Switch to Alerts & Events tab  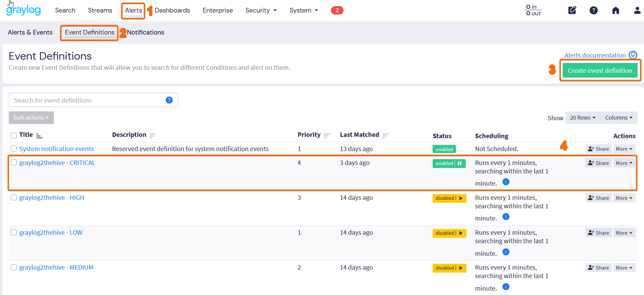click(30, 32)
